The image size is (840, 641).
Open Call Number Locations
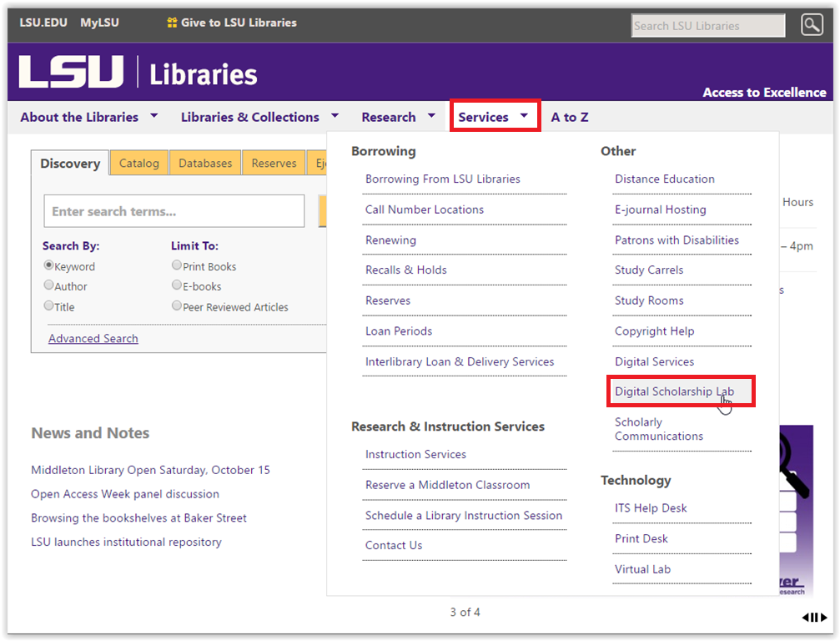425,209
